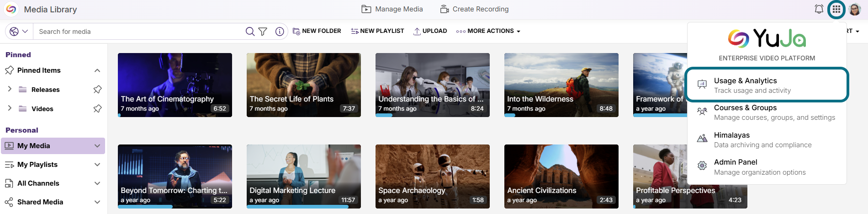868x214 pixels.
Task: Open the Ancient Civilizations video
Action: [x=561, y=177]
